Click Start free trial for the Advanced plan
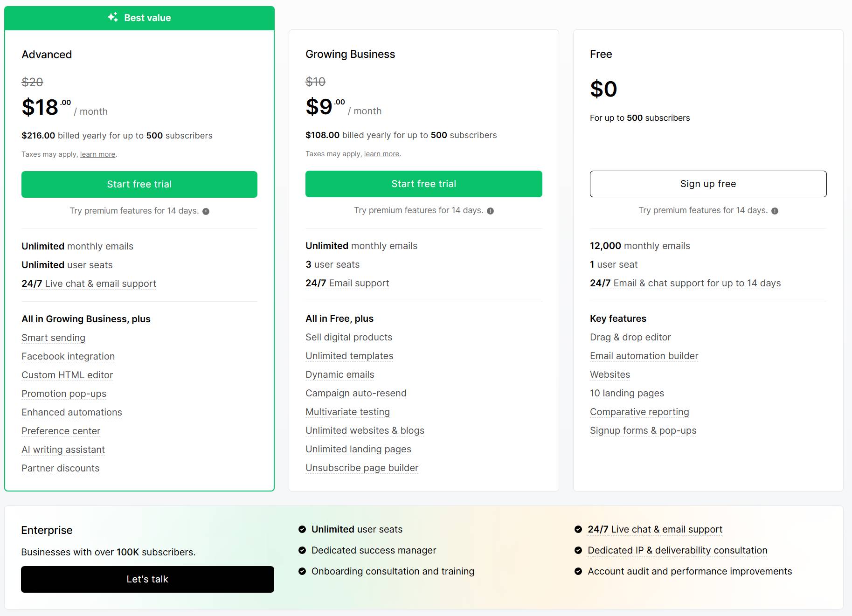852x616 pixels. pos(139,184)
